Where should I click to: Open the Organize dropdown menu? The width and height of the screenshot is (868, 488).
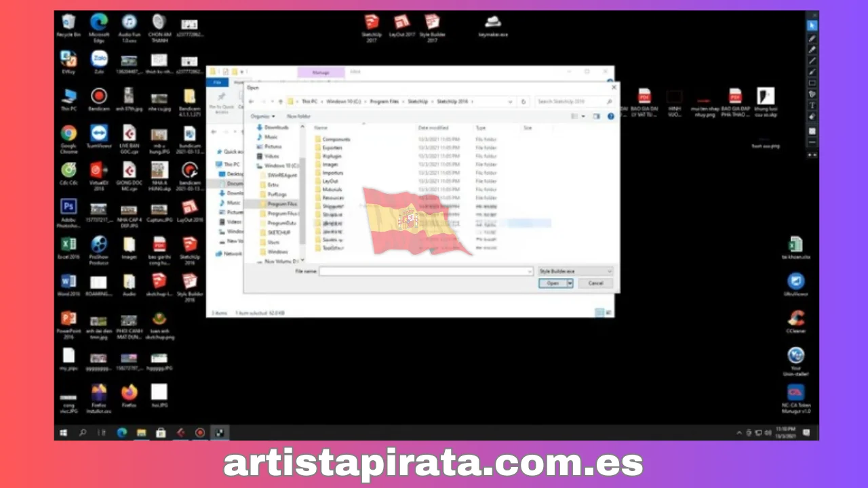263,117
